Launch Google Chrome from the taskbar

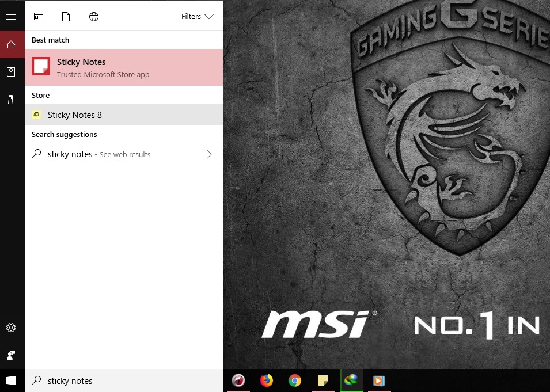pyautogui.click(x=295, y=380)
